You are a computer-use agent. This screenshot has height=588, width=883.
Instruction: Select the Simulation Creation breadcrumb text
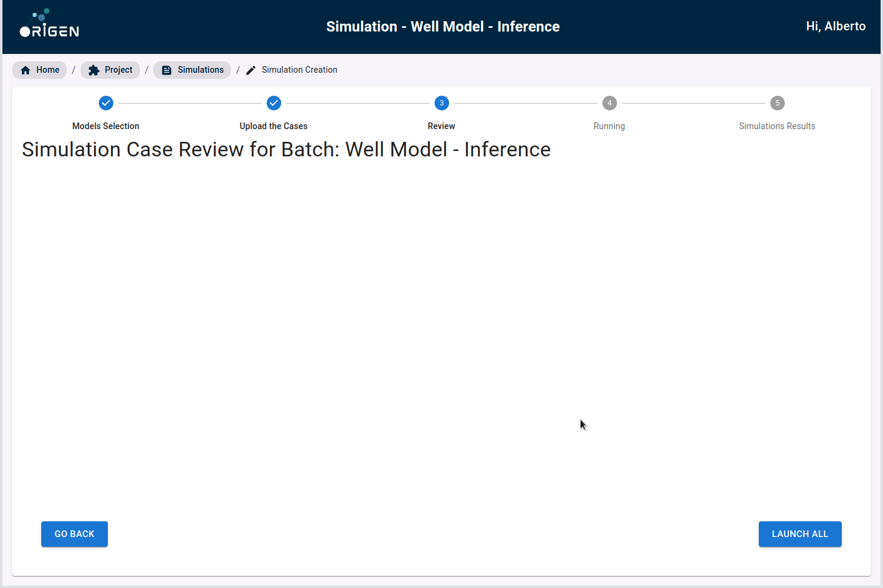[299, 70]
